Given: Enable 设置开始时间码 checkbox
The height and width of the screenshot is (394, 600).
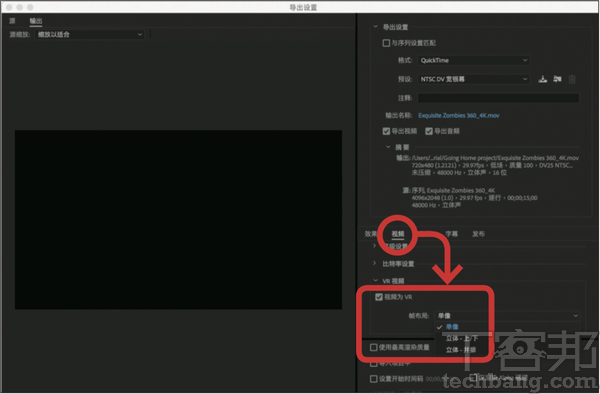Looking at the screenshot, I should [x=373, y=379].
